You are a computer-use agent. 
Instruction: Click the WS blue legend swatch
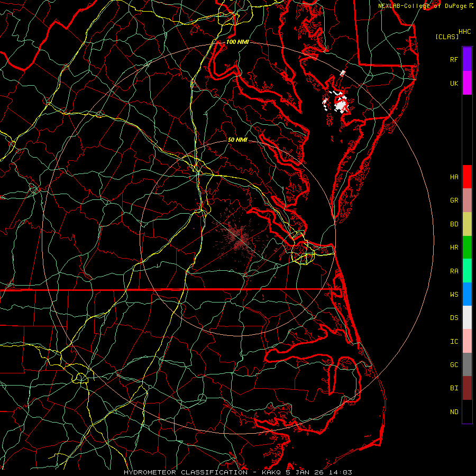coord(467,294)
